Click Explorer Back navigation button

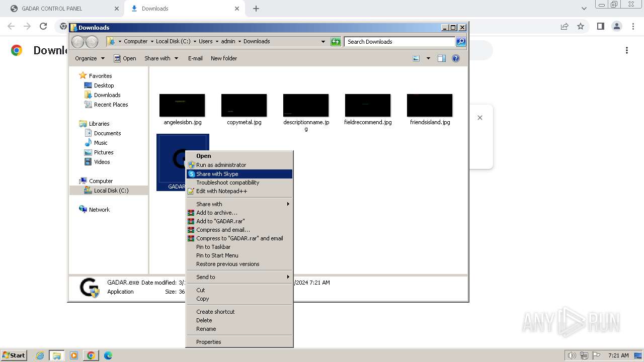(78, 42)
